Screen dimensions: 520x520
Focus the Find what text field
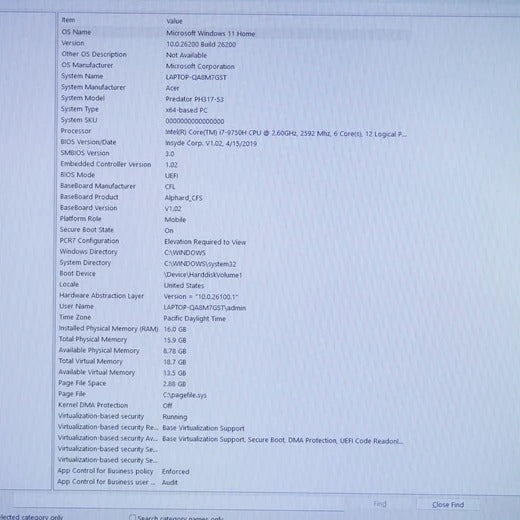178,502
